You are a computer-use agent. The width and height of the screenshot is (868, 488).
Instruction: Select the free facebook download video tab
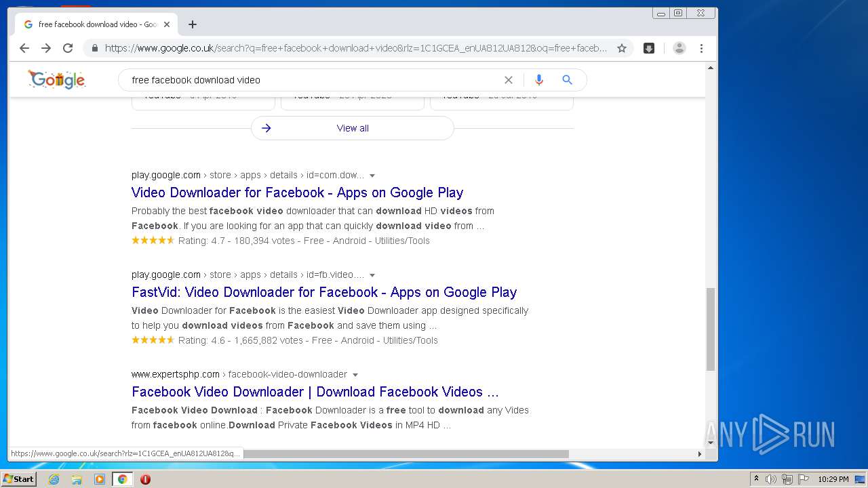[x=96, y=24]
